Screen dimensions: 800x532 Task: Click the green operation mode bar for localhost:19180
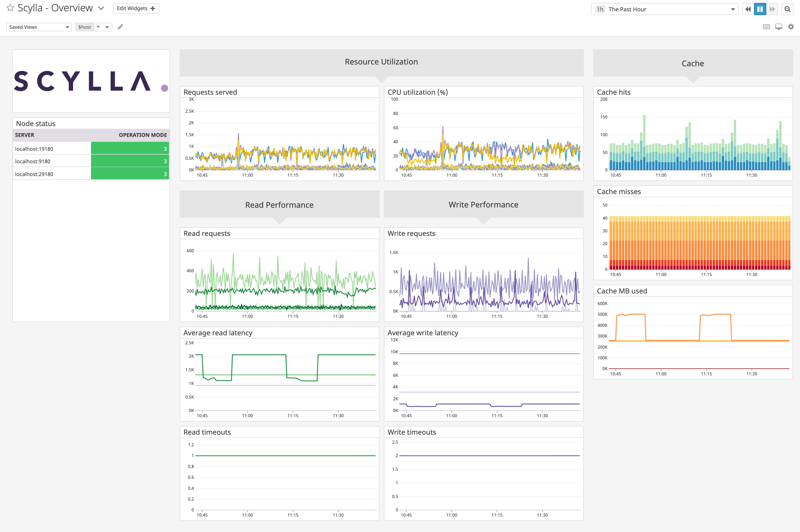pos(130,148)
